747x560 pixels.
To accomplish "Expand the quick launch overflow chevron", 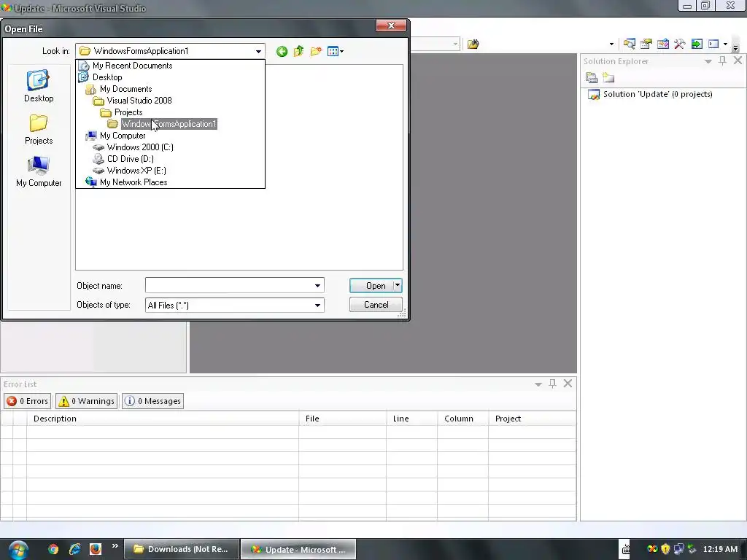I will click(x=115, y=545).
